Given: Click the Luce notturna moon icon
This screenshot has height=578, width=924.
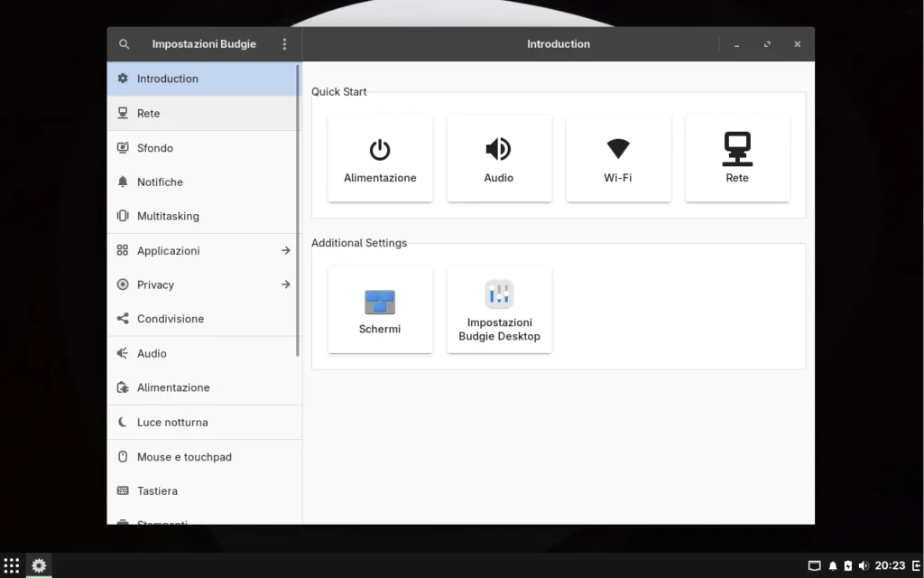Looking at the screenshot, I should (121, 422).
